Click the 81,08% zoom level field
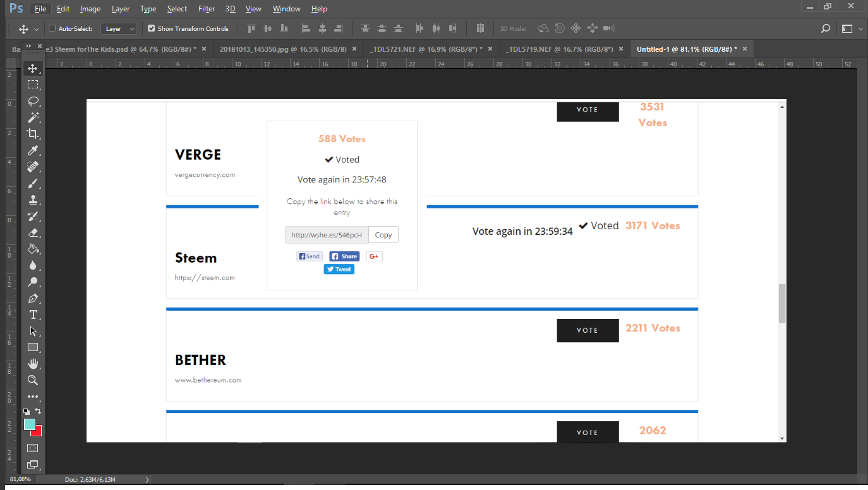 pyautogui.click(x=20, y=479)
